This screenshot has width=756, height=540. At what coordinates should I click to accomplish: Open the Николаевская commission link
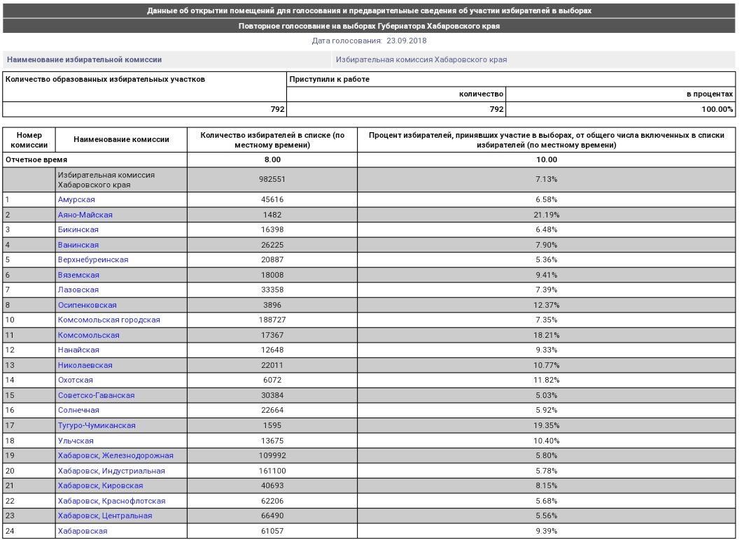[85, 365]
